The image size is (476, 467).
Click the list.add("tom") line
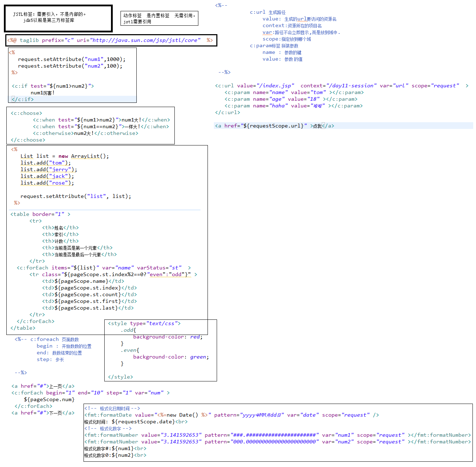point(45,163)
